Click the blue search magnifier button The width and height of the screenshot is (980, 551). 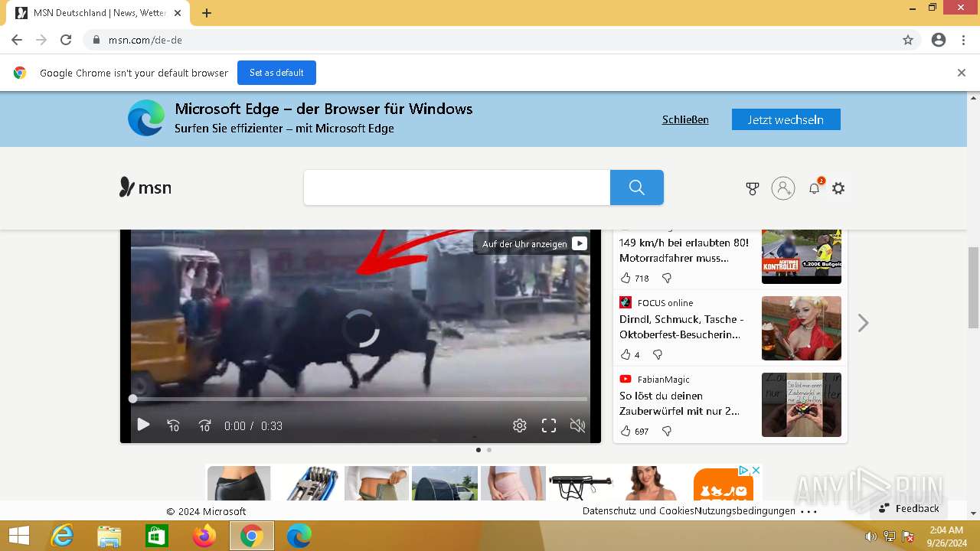[637, 187]
